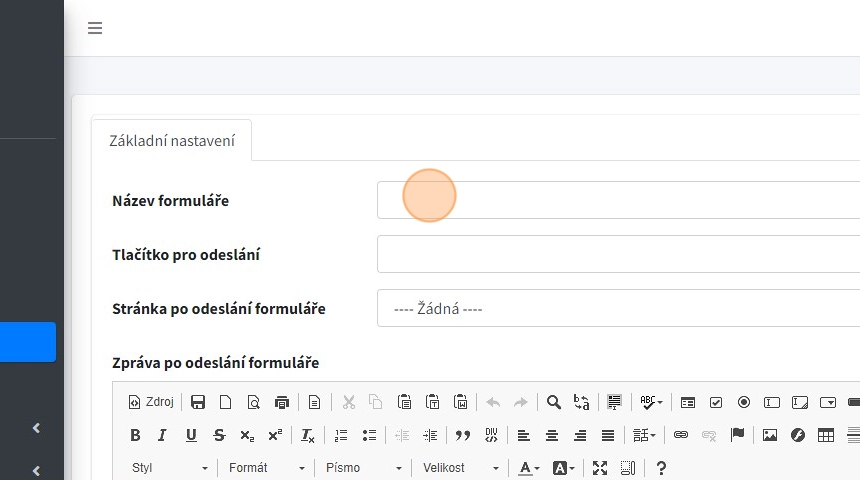Insert a numbered list
The image size is (860, 480).
[x=341, y=435]
